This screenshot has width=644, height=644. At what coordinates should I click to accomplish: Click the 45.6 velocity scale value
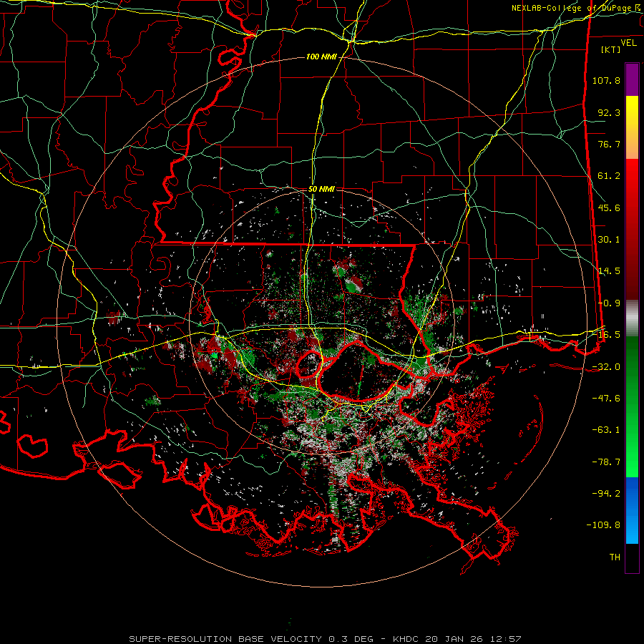click(x=609, y=208)
